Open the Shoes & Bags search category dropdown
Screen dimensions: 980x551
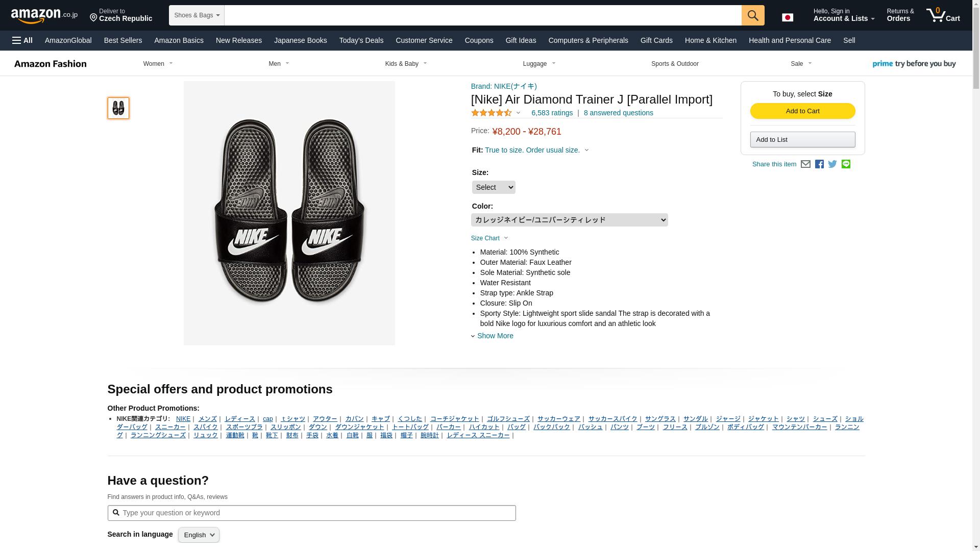coord(197,15)
